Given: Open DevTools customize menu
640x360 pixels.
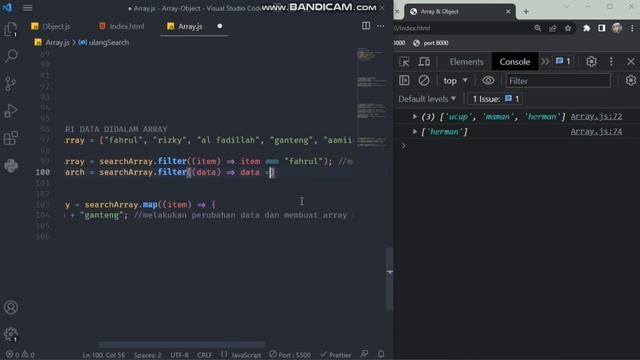Looking at the screenshot, I should click(611, 62).
